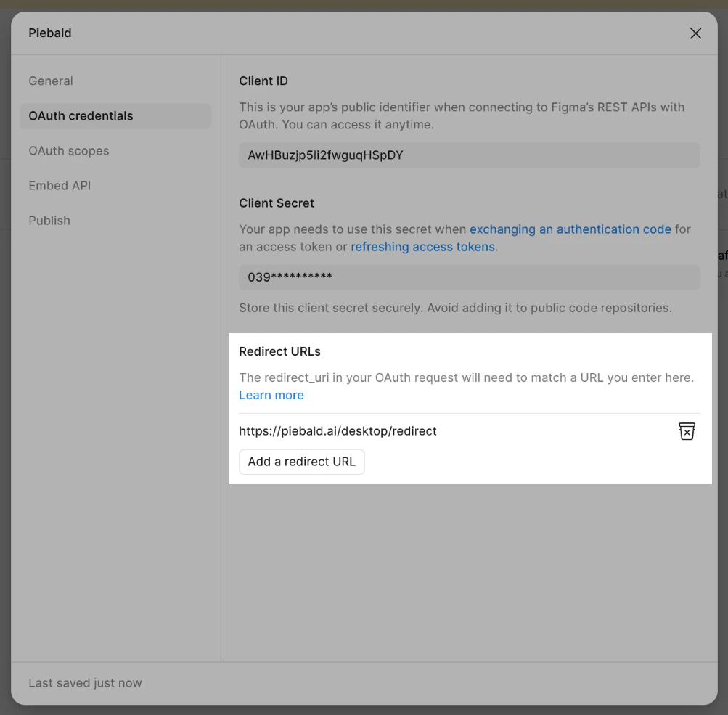728x715 pixels.
Task: Click Add a redirect URL button
Action: (x=302, y=462)
